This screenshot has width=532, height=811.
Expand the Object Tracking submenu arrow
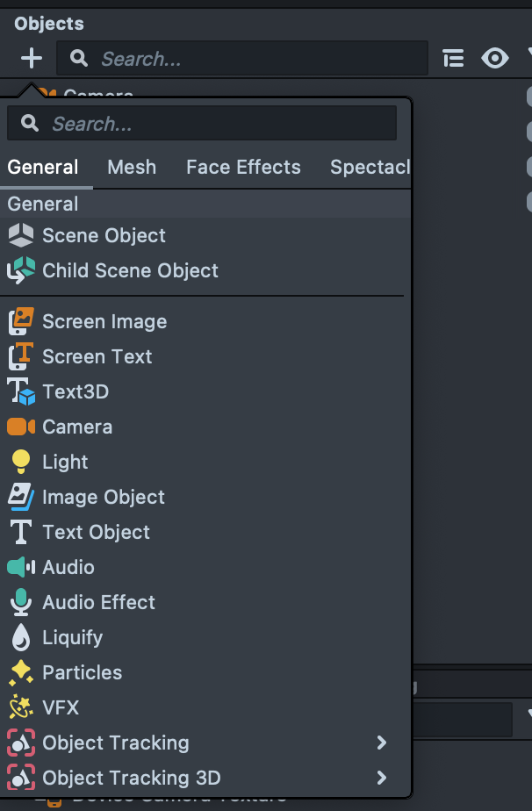pos(382,743)
